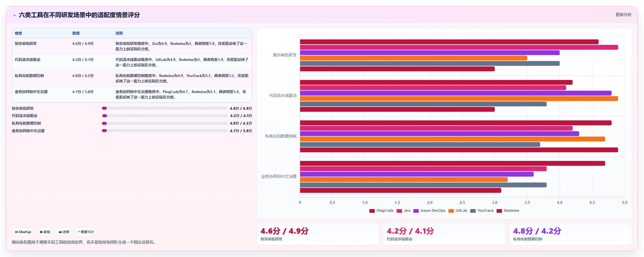Click the 代码流水线驱动 chart axis label
644x257 pixels.
[283, 96]
